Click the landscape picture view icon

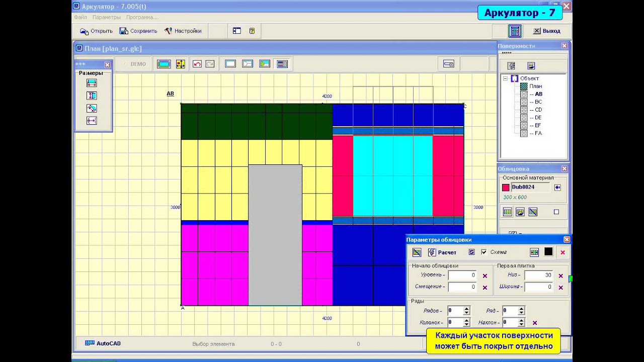265,64
